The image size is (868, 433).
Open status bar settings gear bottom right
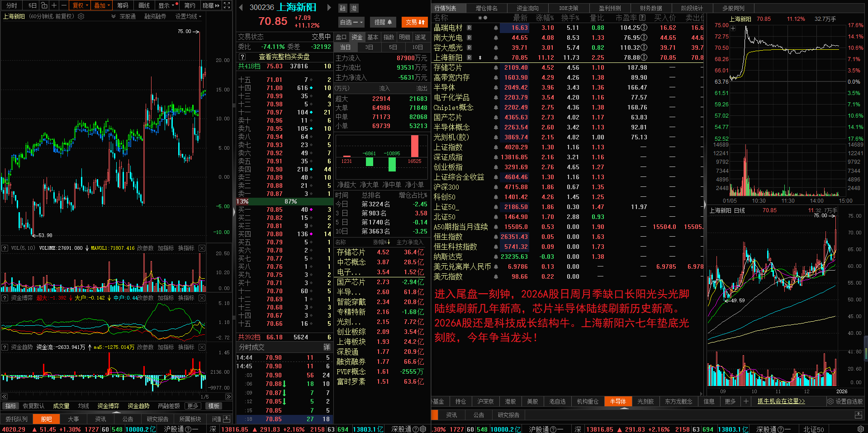click(861, 429)
